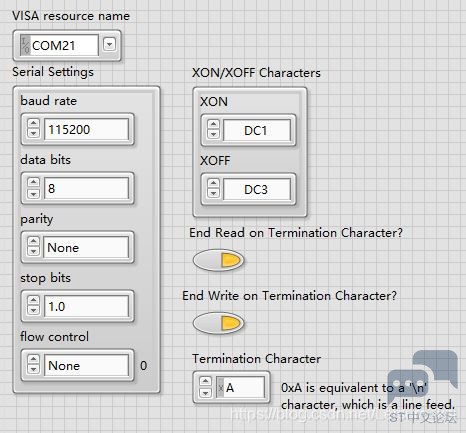This screenshot has width=466, height=433.
Task: Increment the baud rate value
Action: pos(33,123)
